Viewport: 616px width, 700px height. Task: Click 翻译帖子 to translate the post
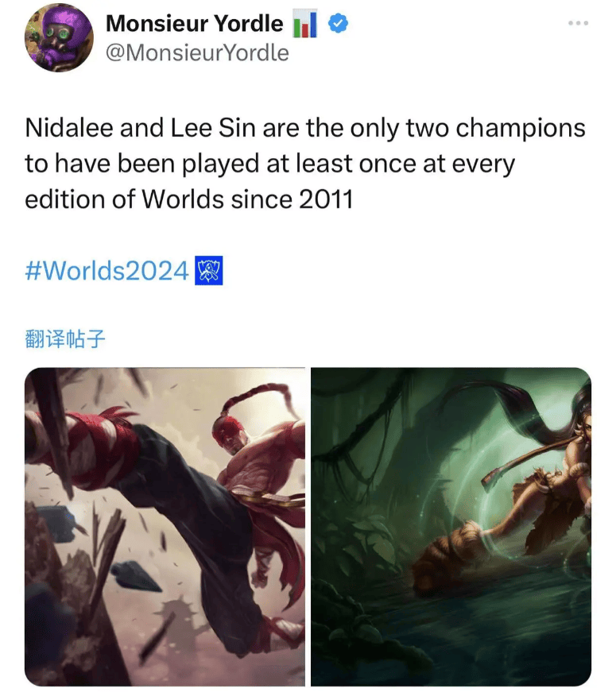pos(65,338)
